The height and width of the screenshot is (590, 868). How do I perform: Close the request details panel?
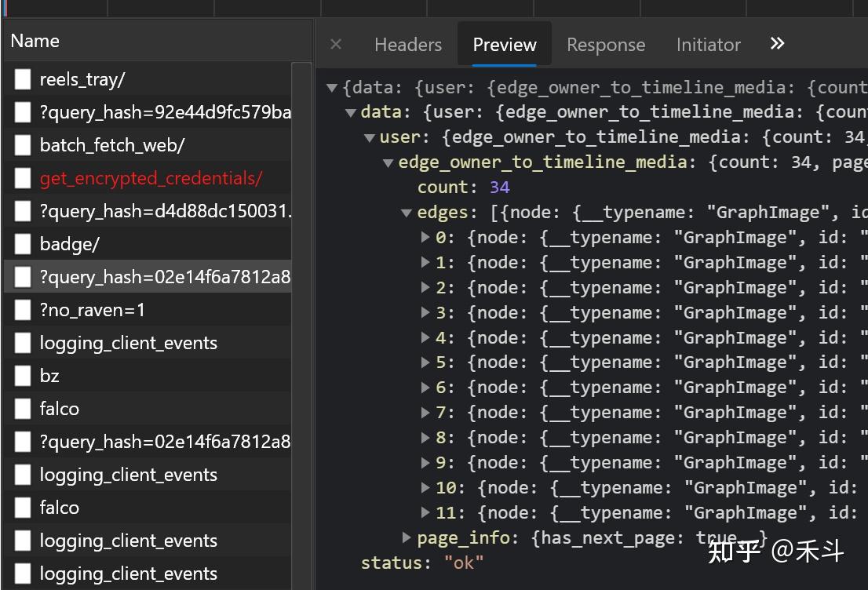point(335,44)
